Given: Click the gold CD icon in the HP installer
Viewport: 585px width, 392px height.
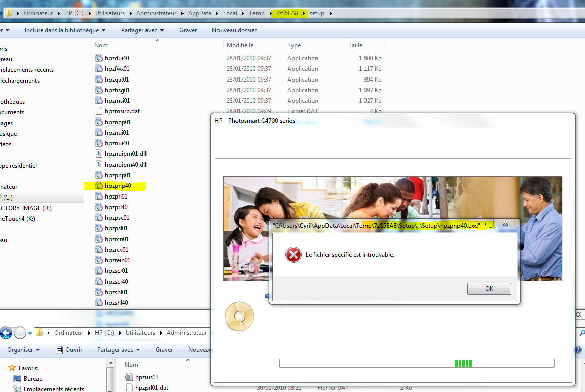Looking at the screenshot, I should point(239,317).
